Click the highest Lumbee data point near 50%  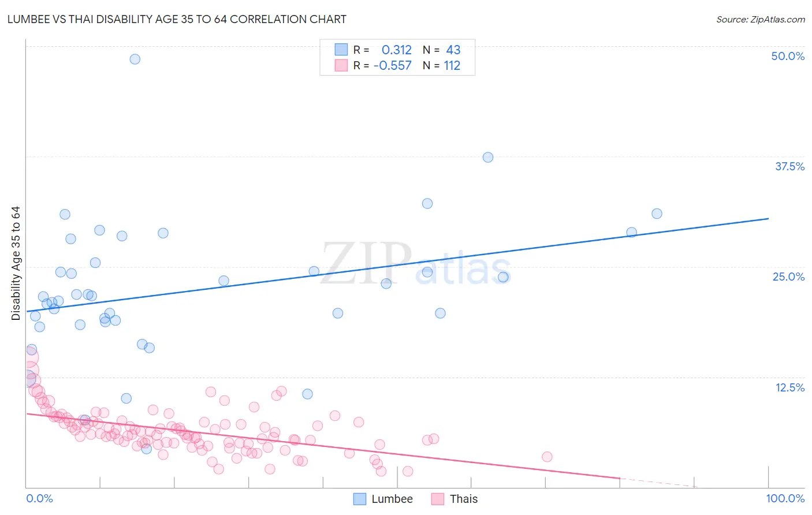click(135, 59)
